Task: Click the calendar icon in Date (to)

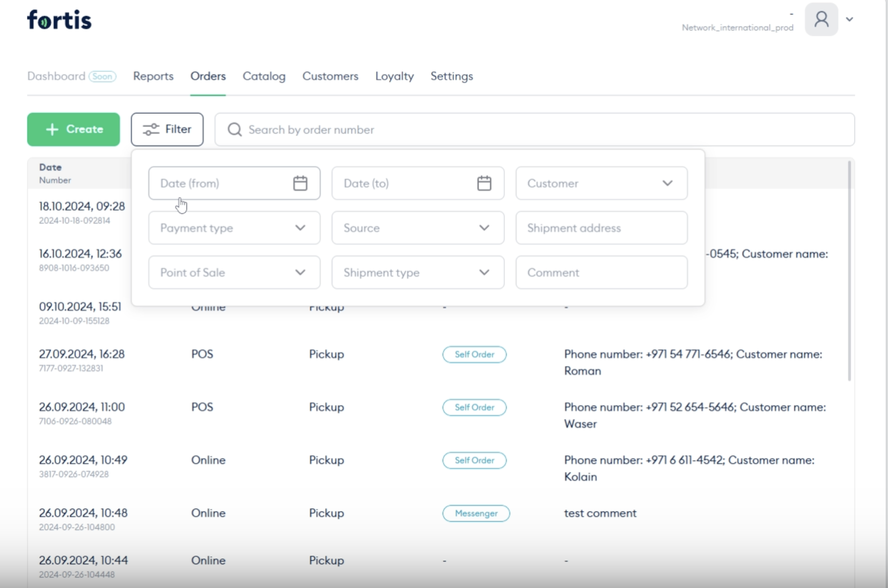Action: 484,183
